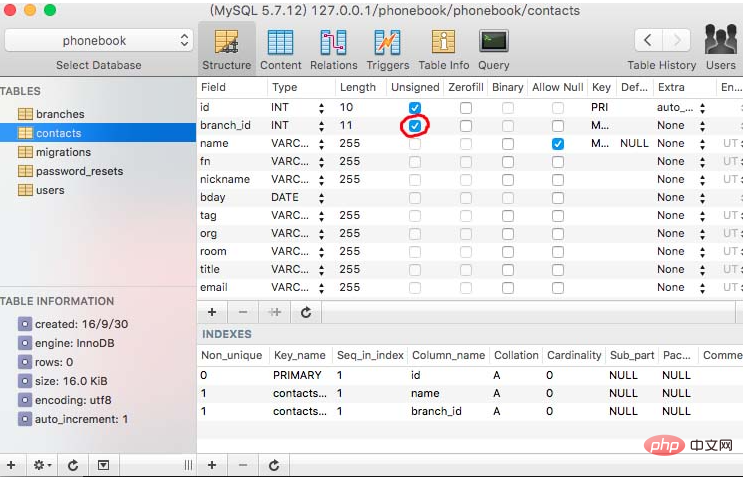Remove the selected index with the minus button
This screenshot has height=478, width=743.
coord(243,465)
